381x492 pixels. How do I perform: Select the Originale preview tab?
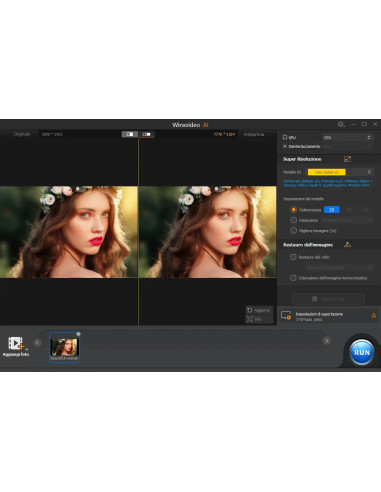tap(22, 134)
